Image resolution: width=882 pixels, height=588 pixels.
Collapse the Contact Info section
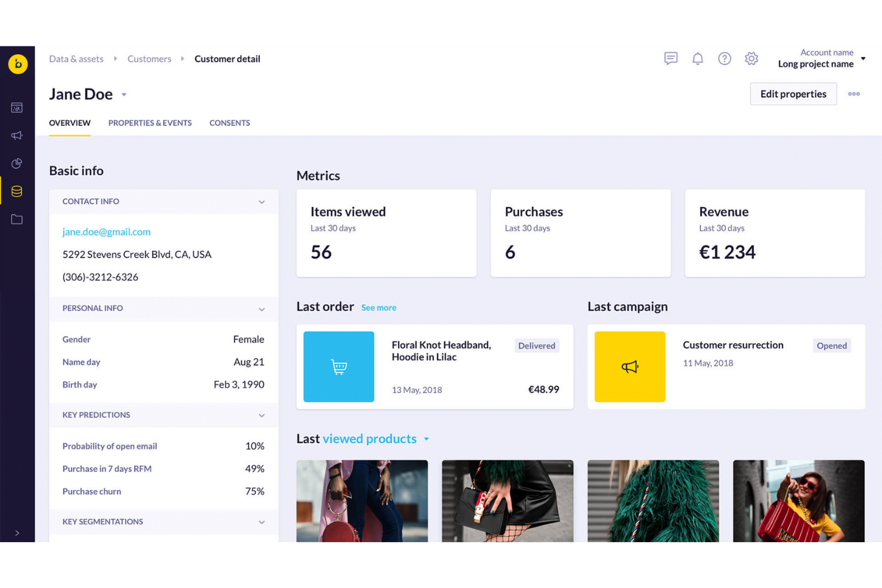[262, 202]
